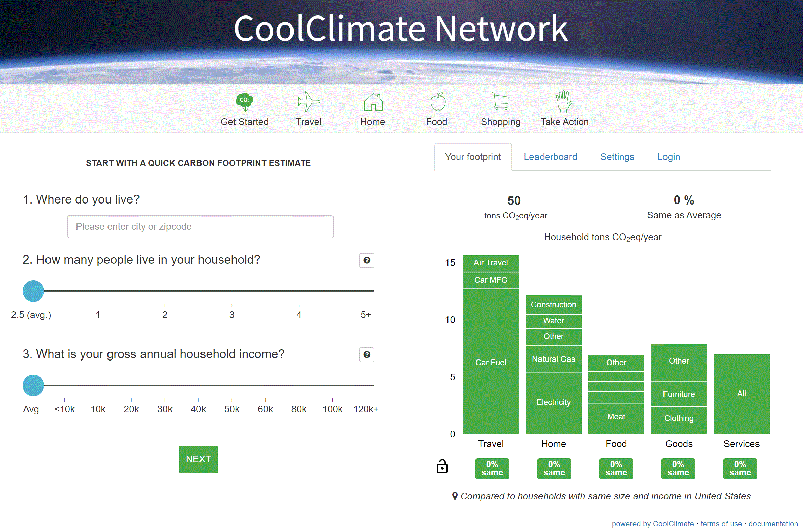Click the household size slider handle

pyautogui.click(x=33, y=291)
